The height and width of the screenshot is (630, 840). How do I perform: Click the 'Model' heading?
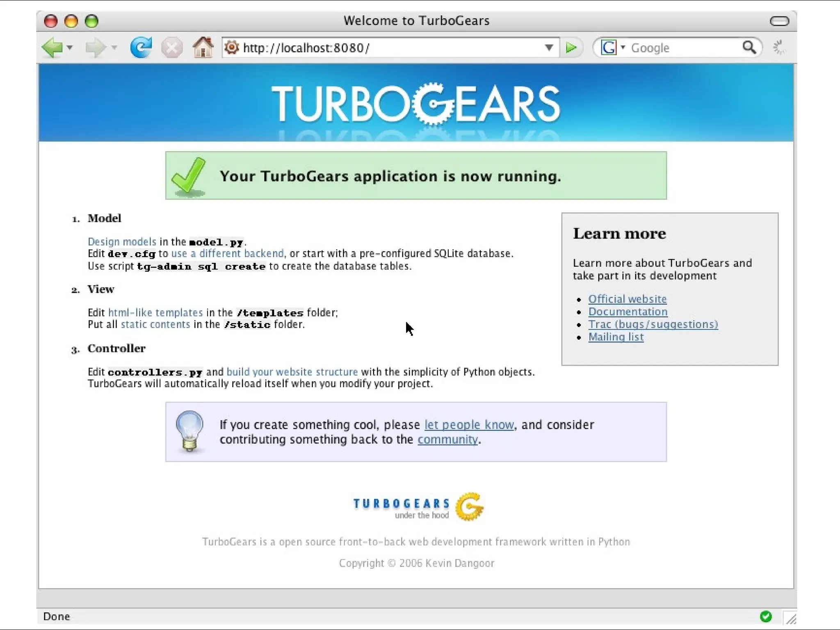point(105,218)
